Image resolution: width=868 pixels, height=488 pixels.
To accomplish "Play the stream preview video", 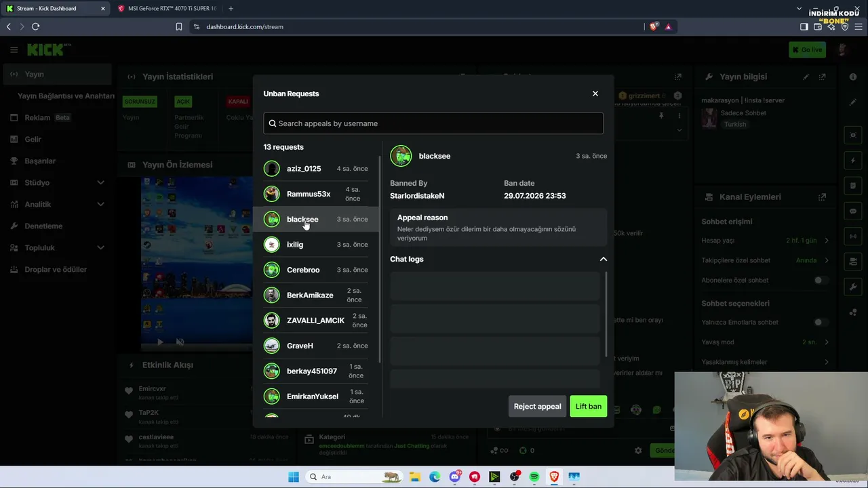I will pos(160,342).
